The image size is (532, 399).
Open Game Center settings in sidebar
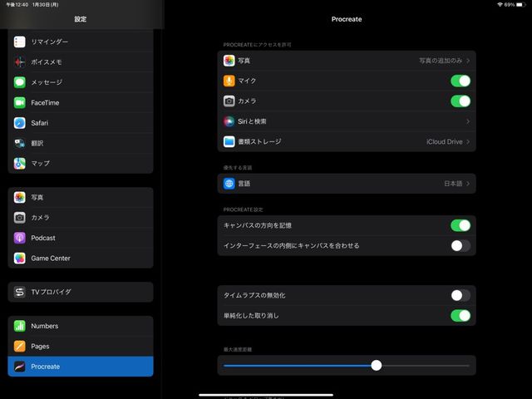(81, 259)
